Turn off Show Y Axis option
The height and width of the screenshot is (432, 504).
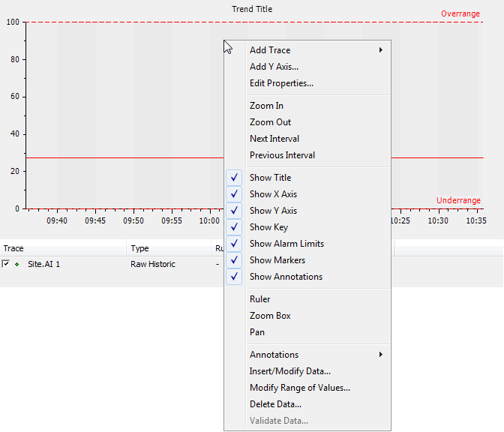click(x=273, y=211)
